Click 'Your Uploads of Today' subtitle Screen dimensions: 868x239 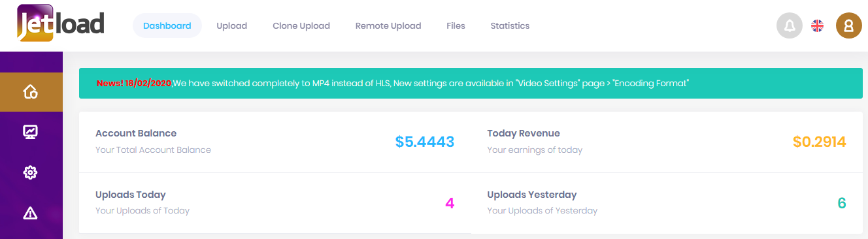pos(142,211)
